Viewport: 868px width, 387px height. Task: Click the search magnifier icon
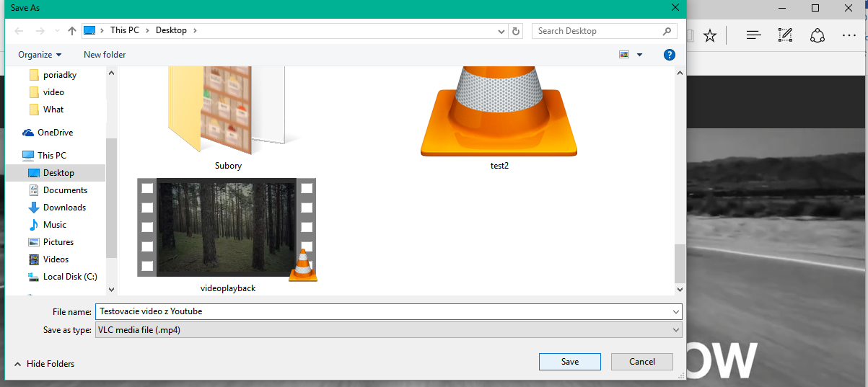pos(667,31)
